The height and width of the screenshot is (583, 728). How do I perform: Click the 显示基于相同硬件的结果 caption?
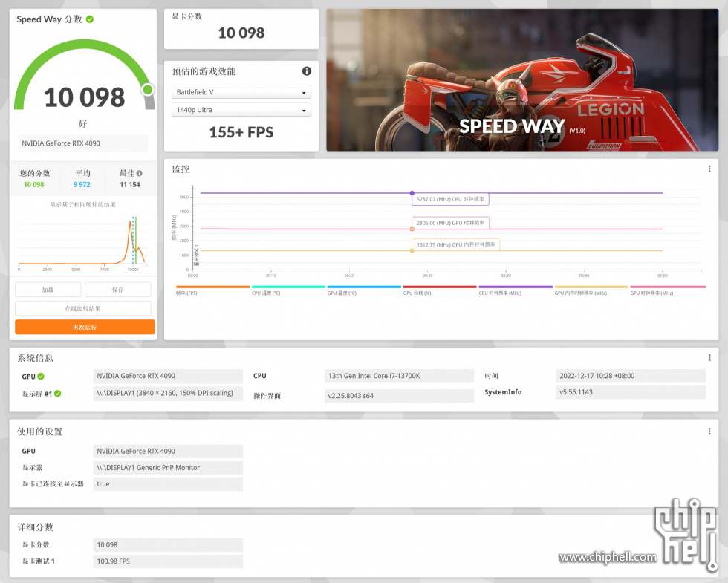[x=83, y=204]
